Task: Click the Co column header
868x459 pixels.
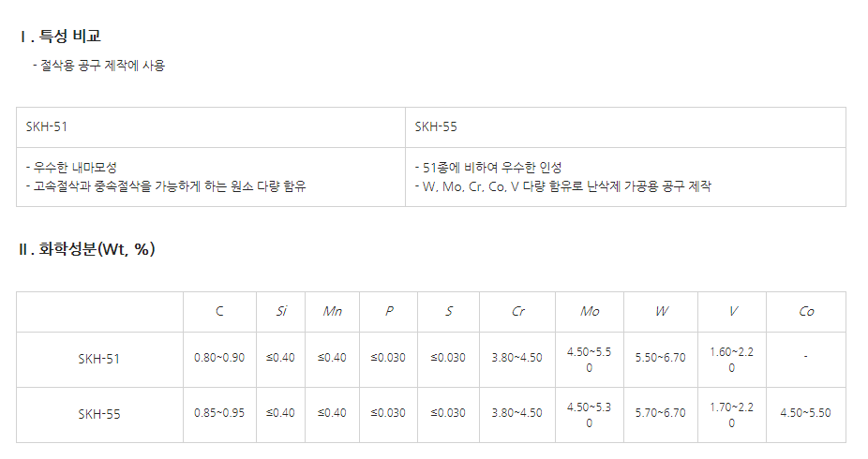Action: click(806, 311)
